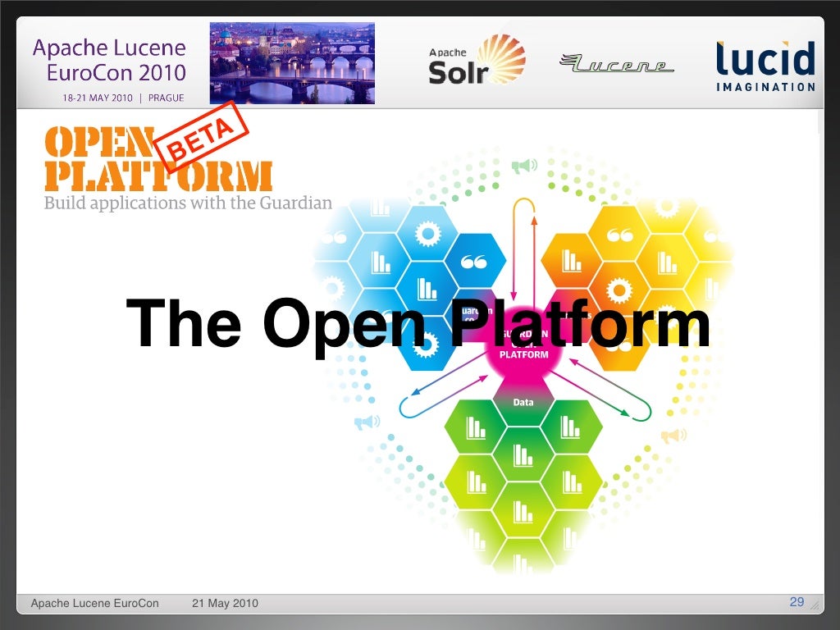Click the Apache Solr logo

pos(477,61)
